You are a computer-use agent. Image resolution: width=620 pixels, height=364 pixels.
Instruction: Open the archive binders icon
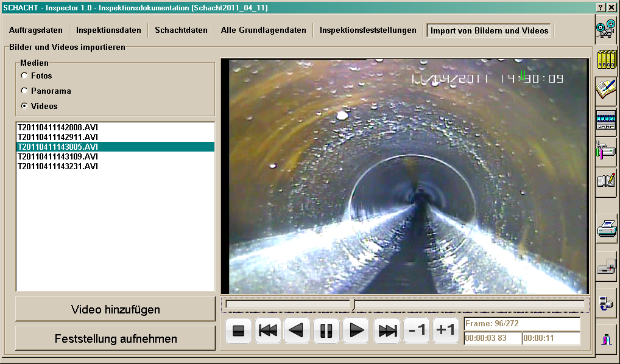click(605, 60)
